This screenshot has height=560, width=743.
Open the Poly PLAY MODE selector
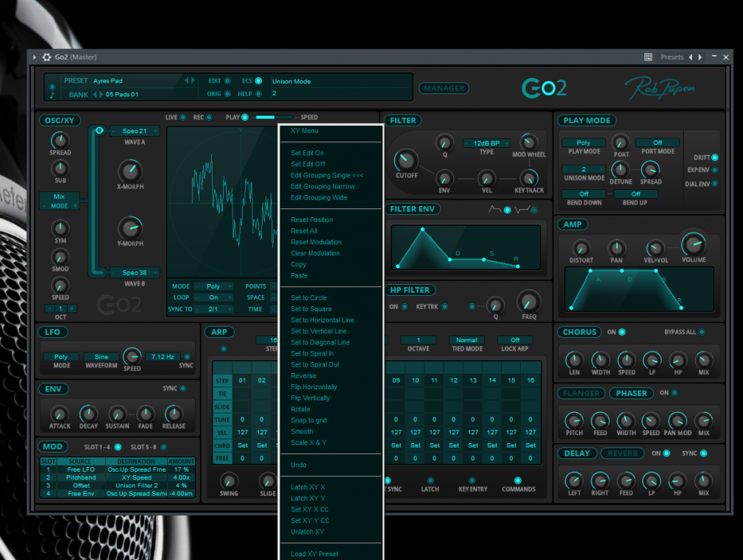[x=583, y=142]
